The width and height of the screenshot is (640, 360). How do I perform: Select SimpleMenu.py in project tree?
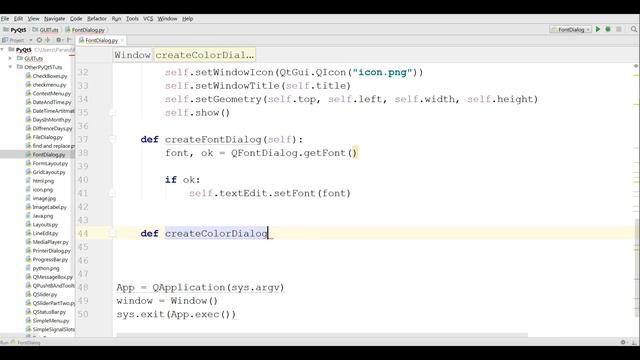pos(51,321)
